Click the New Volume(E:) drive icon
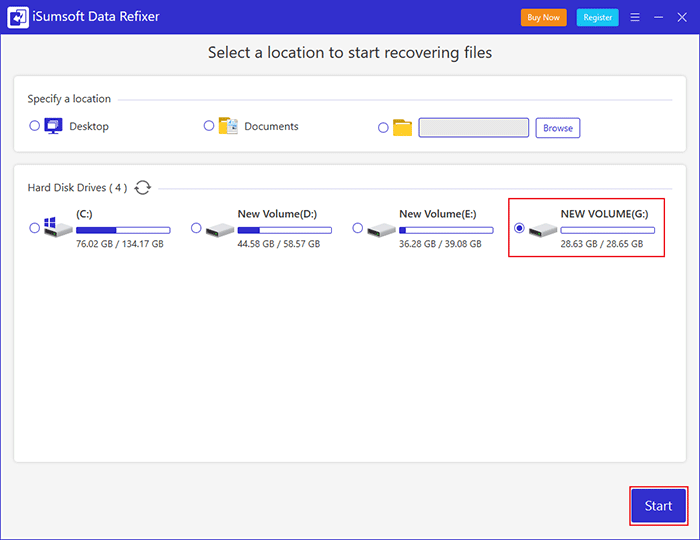The image size is (700, 540). (381, 230)
